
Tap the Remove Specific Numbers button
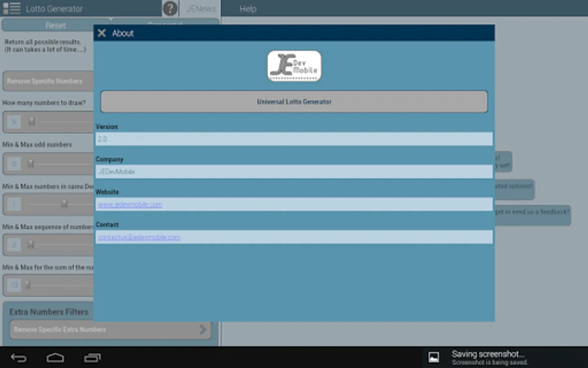[x=48, y=81]
